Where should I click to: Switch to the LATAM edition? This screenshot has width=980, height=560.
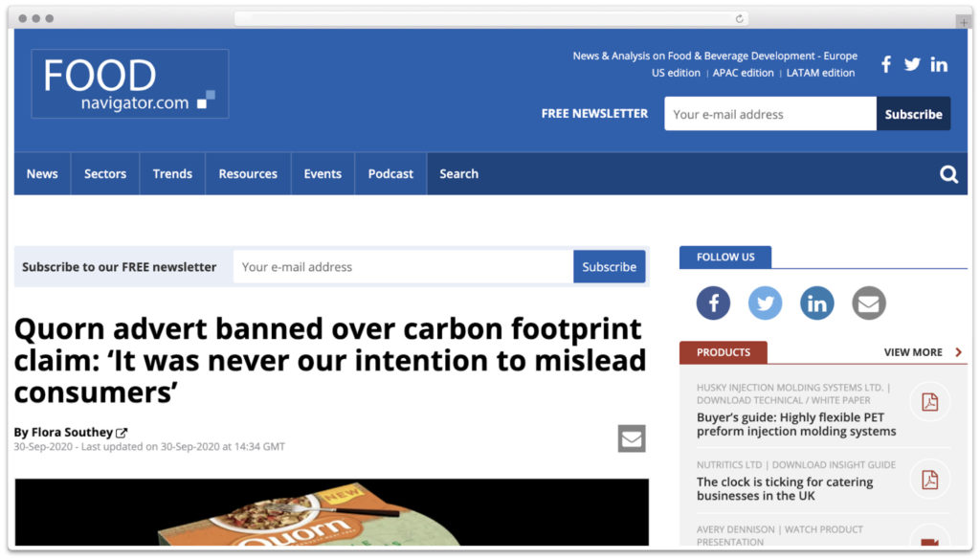(x=820, y=73)
